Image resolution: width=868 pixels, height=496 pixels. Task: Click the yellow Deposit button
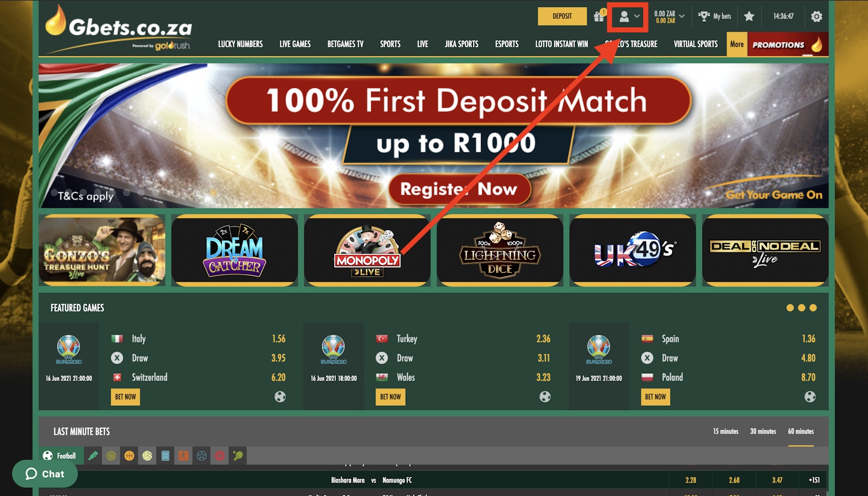[562, 16]
